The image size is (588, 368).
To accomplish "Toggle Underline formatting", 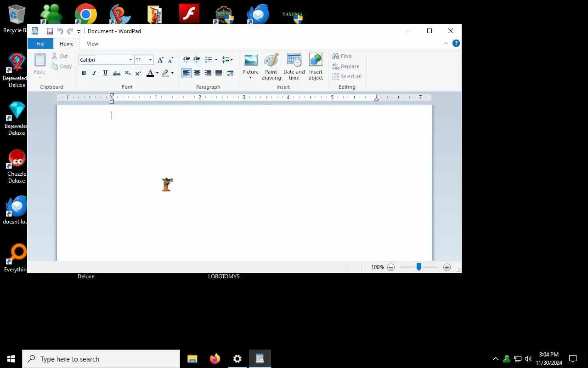I will 105,73.
